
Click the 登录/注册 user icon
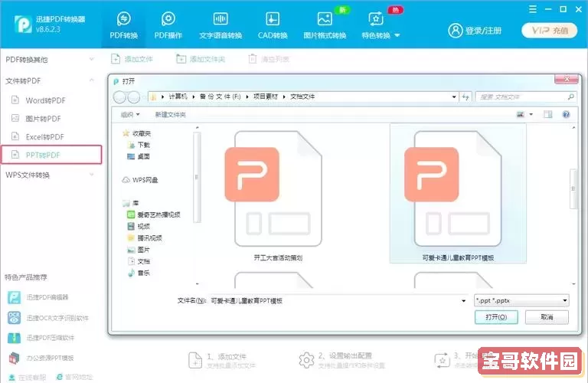coord(456,31)
